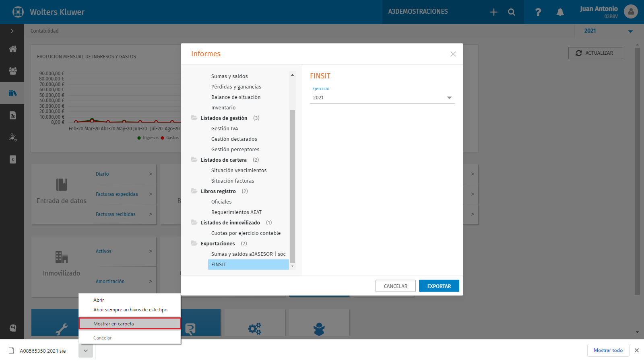Click the plus add icon in header
Image resolution: width=644 pixels, height=362 pixels.
point(494,12)
